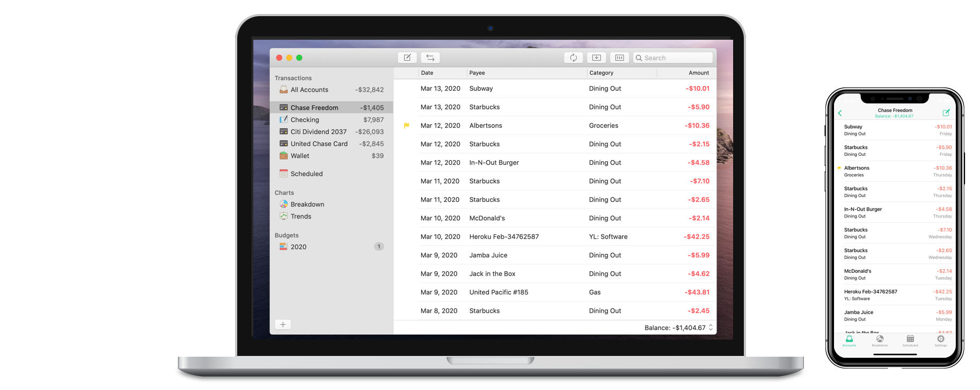Tap the Settings tab on the phone
The image size is (980, 390).
[x=941, y=341]
